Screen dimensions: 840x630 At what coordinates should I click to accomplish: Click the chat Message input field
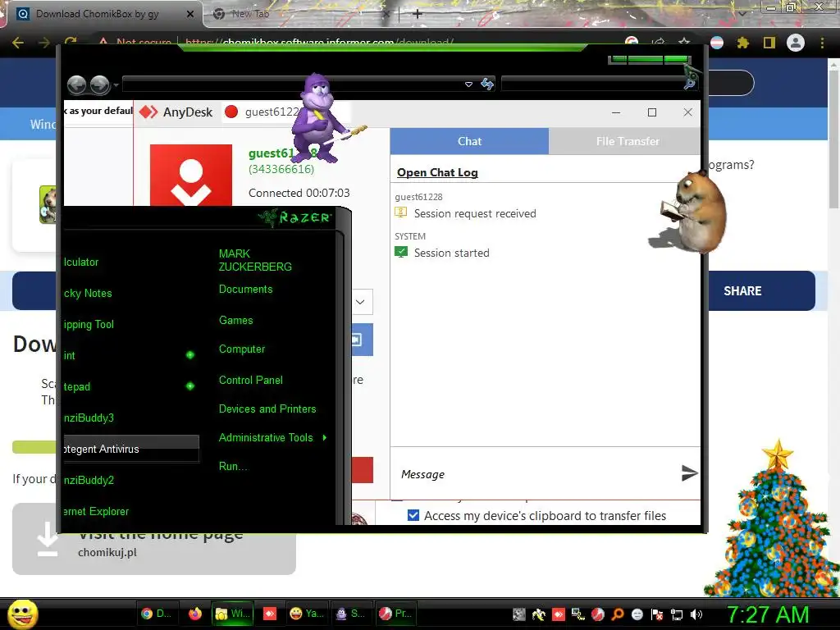pyautogui.click(x=536, y=474)
